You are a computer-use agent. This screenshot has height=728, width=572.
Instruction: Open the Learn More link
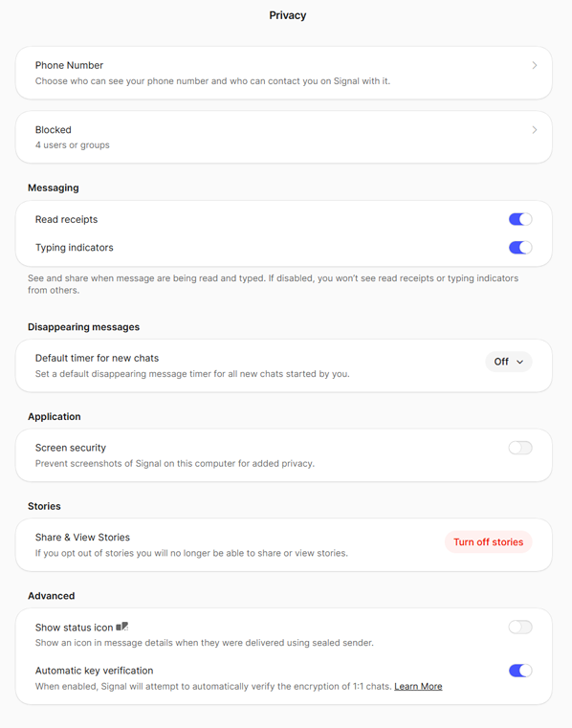(418, 686)
